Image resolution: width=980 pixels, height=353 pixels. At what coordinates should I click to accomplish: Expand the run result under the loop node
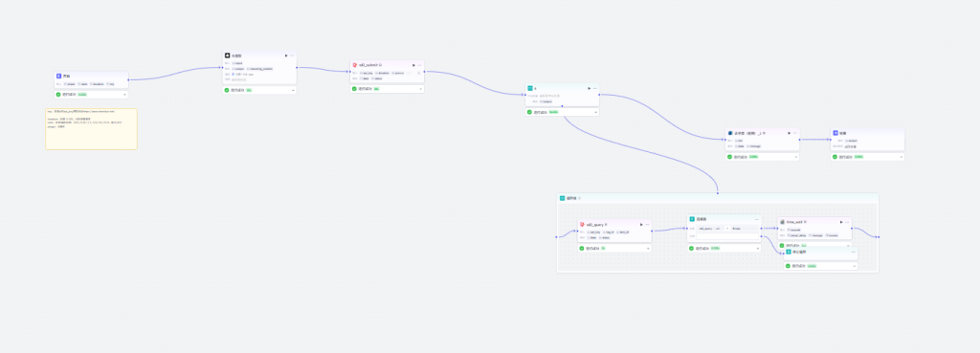coord(595,113)
